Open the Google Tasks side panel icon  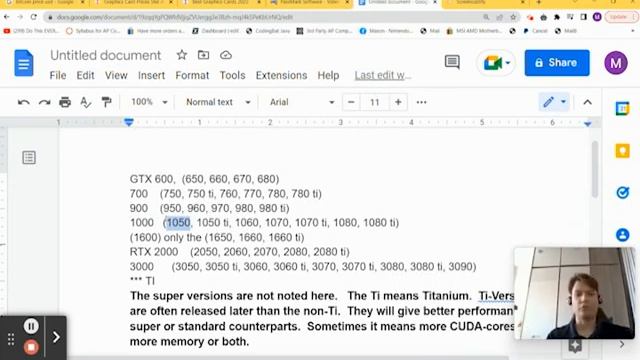[622, 193]
